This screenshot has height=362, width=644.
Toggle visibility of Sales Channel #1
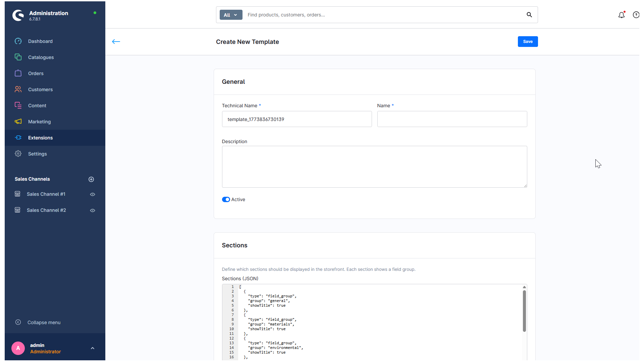pyautogui.click(x=93, y=194)
